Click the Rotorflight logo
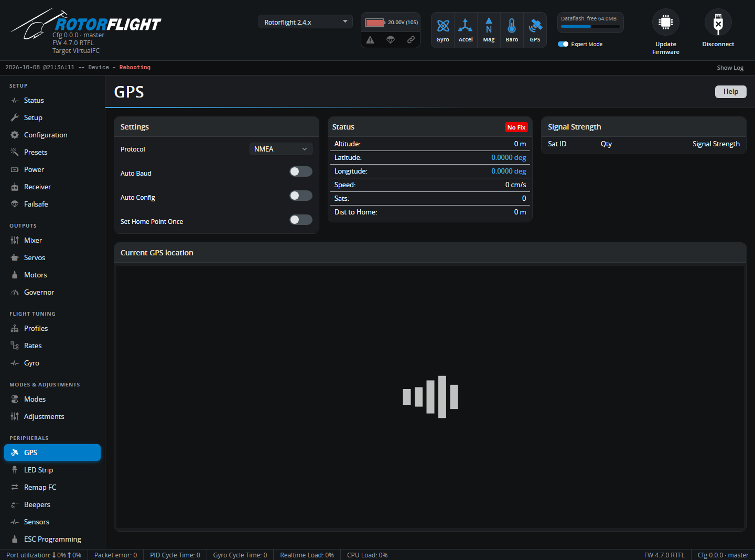The height and width of the screenshot is (560, 755). tap(86, 24)
